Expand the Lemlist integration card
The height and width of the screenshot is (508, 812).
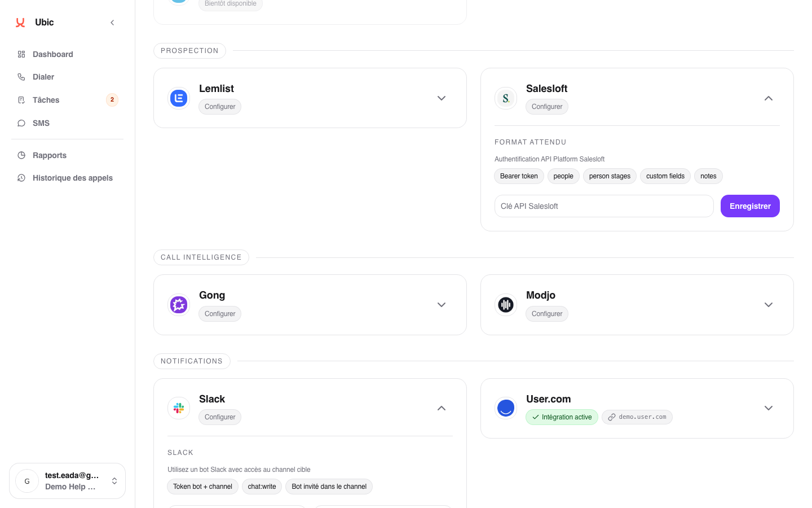442,98
